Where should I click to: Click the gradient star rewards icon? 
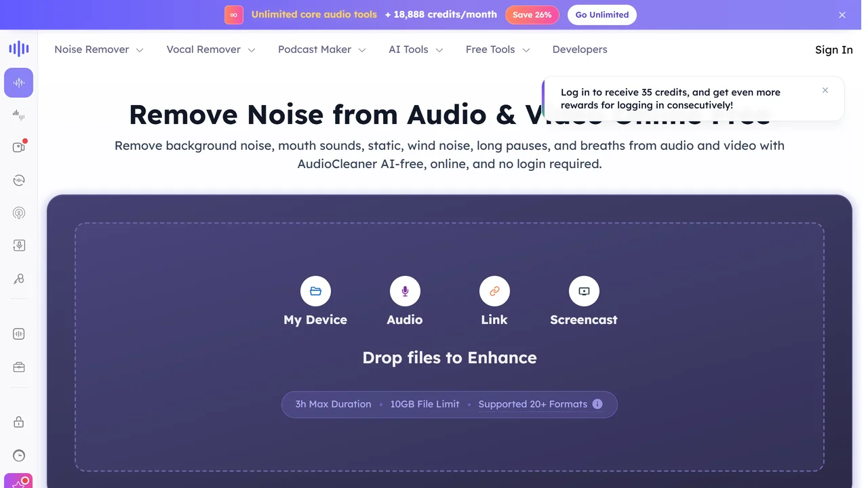coord(19,481)
